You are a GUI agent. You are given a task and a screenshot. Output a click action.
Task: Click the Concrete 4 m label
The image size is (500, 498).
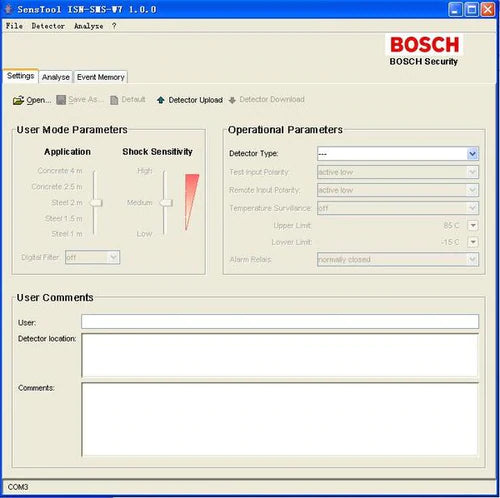[x=60, y=171]
